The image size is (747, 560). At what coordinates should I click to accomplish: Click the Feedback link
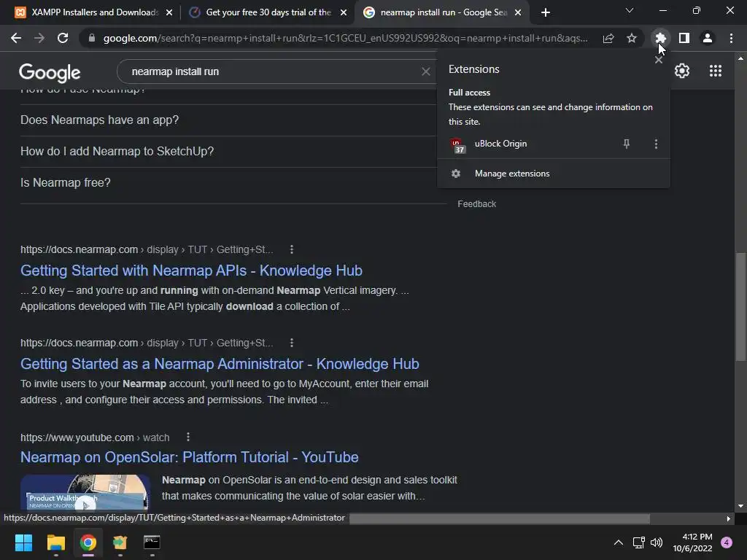(x=476, y=204)
